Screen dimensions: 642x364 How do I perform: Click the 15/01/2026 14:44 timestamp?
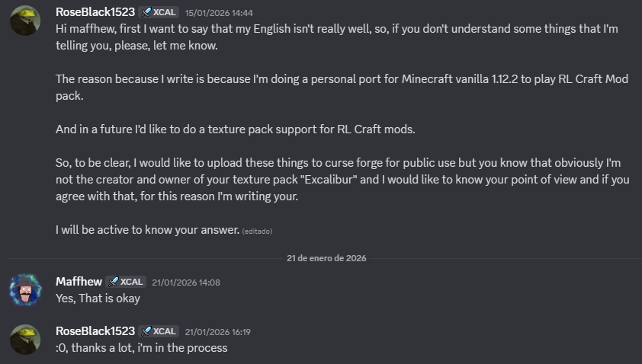[219, 13]
